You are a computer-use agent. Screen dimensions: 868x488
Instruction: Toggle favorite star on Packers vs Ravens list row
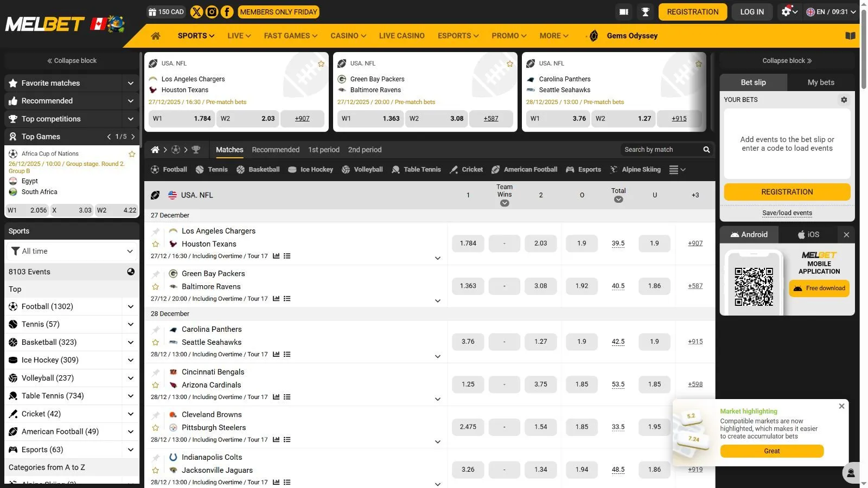pos(156,287)
